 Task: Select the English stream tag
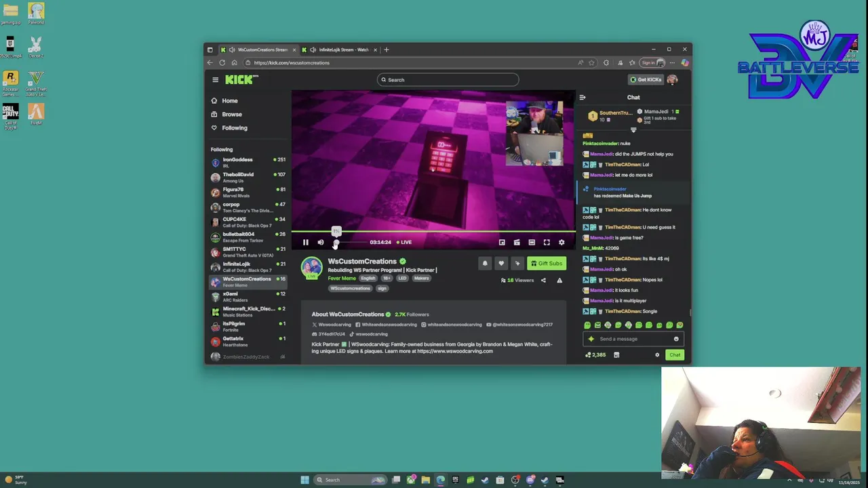coord(368,278)
